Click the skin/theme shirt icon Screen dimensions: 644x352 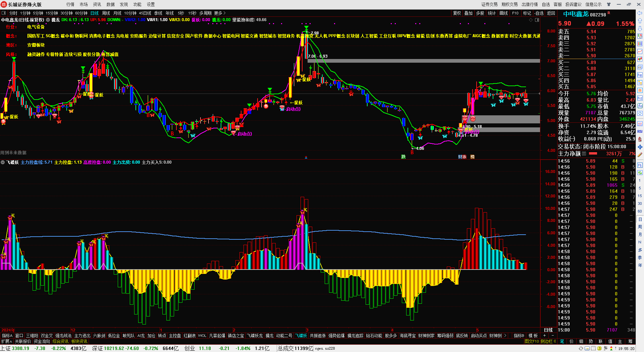click(609, 4)
